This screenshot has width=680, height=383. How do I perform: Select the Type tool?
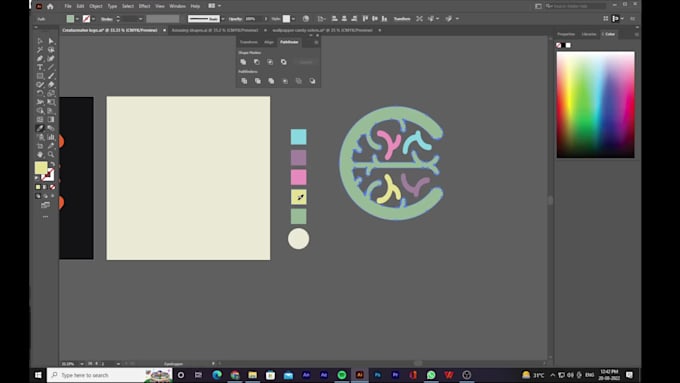tap(40, 67)
